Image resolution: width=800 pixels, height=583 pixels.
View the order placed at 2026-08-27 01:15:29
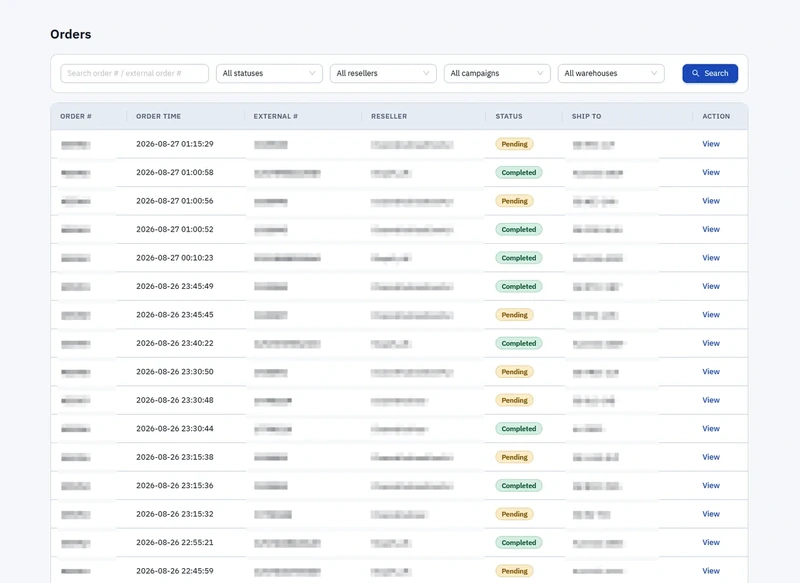point(711,144)
